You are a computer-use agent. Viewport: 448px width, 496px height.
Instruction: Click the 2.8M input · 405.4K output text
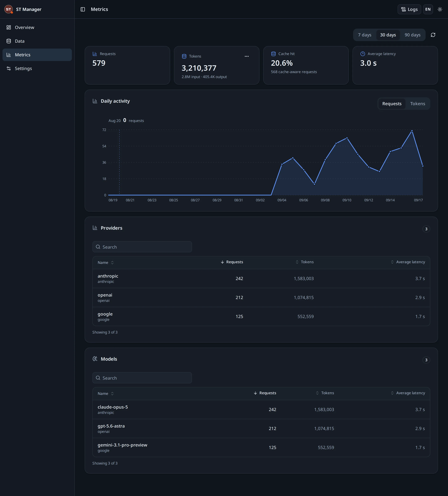pyautogui.click(x=204, y=77)
